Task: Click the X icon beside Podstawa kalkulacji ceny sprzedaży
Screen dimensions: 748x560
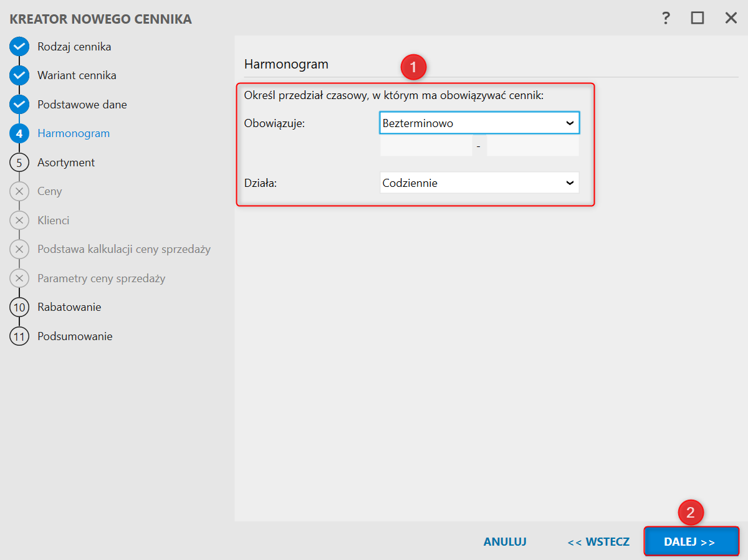Action: [19, 249]
